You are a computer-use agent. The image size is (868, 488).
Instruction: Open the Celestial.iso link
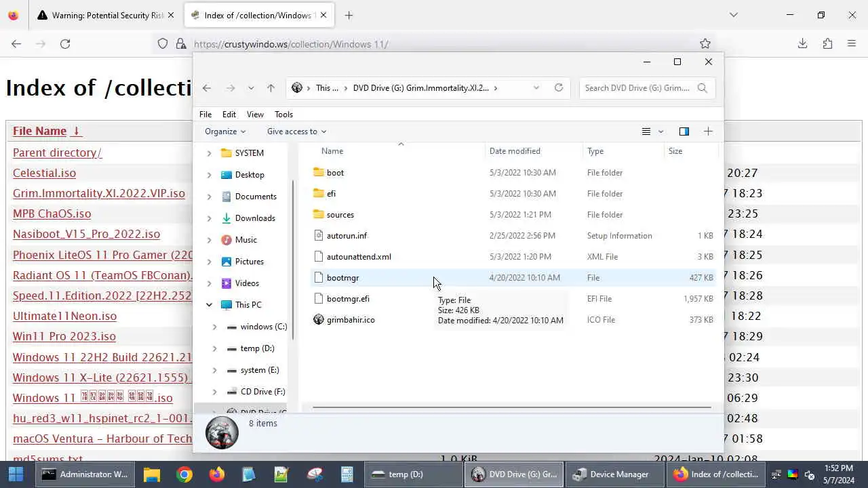pos(44,173)
